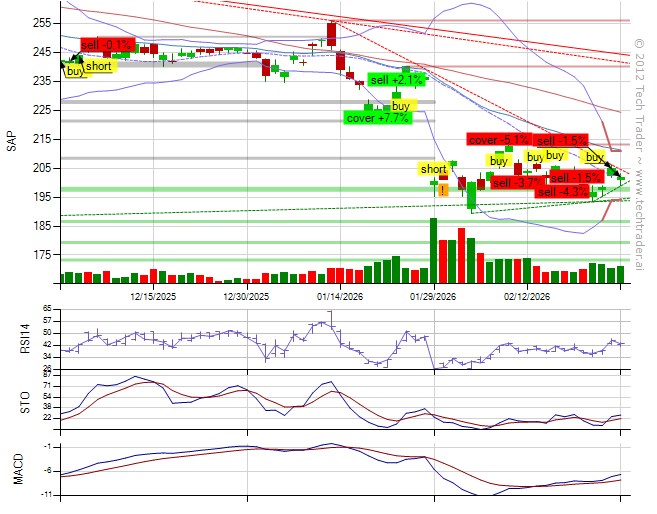Select the red 'sell -0.1%' label

click(x=107, y=45)
